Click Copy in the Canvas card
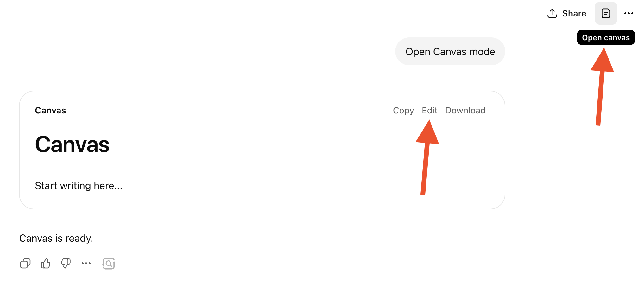Viewport: 644px width, 294px height. [403, 110]
